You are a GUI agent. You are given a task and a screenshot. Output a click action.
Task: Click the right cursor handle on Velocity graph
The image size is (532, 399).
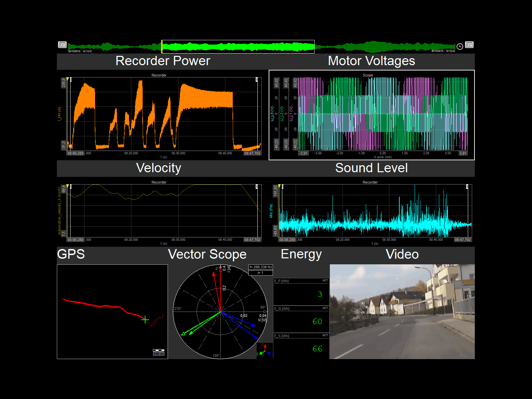257,187
